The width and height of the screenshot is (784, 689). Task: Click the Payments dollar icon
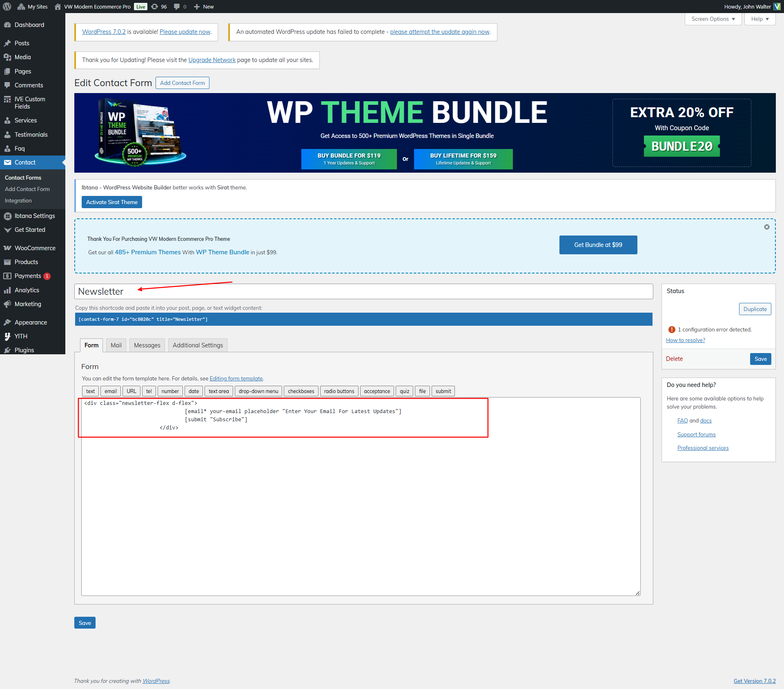tap(7, 276)
